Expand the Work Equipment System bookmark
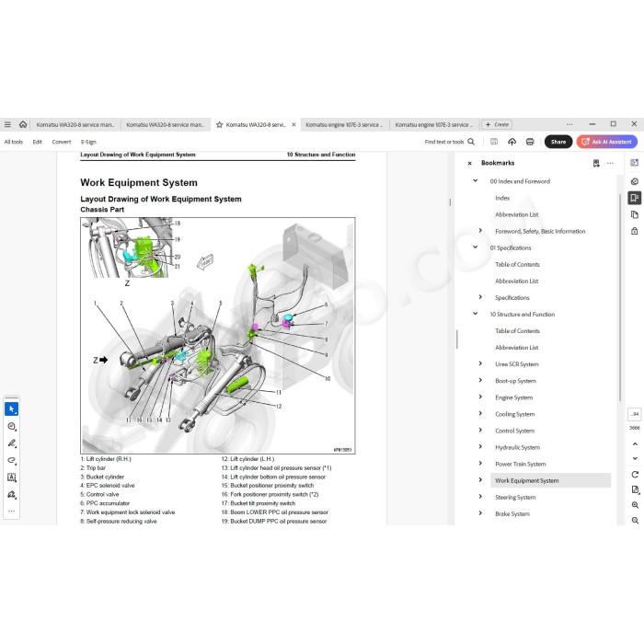The width and height of the screenshot is (644, 644). [x=480, y=480]
